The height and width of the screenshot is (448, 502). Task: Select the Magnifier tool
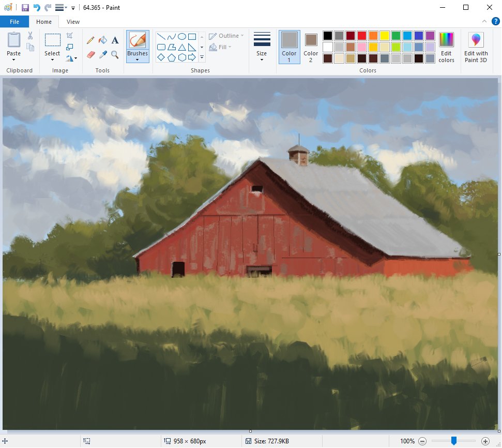point(115,54)
